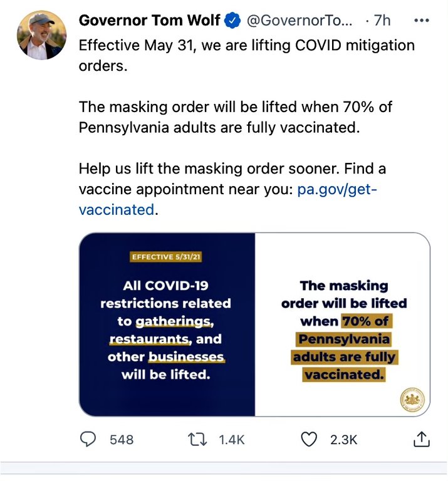Image resolution: width=448 pixels, height=481 pixels.
Task: Click the reply speech bubble icon
Action: click(x=90, y=439)
